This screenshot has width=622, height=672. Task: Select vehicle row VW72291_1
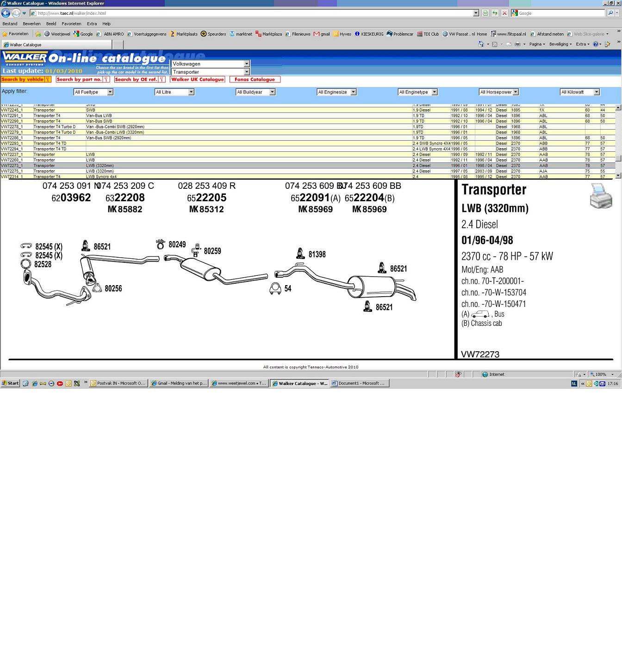[x=308, y=116]
